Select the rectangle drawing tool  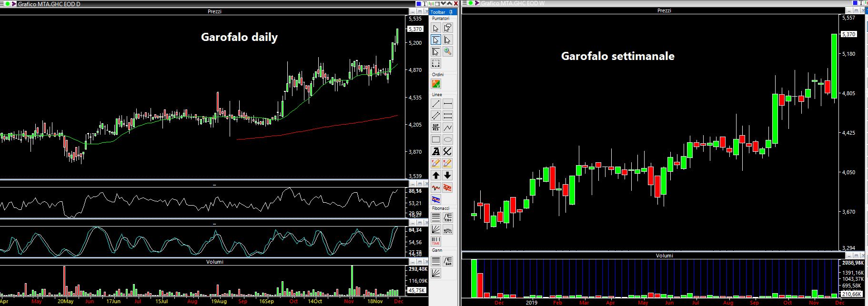[436, 139]
